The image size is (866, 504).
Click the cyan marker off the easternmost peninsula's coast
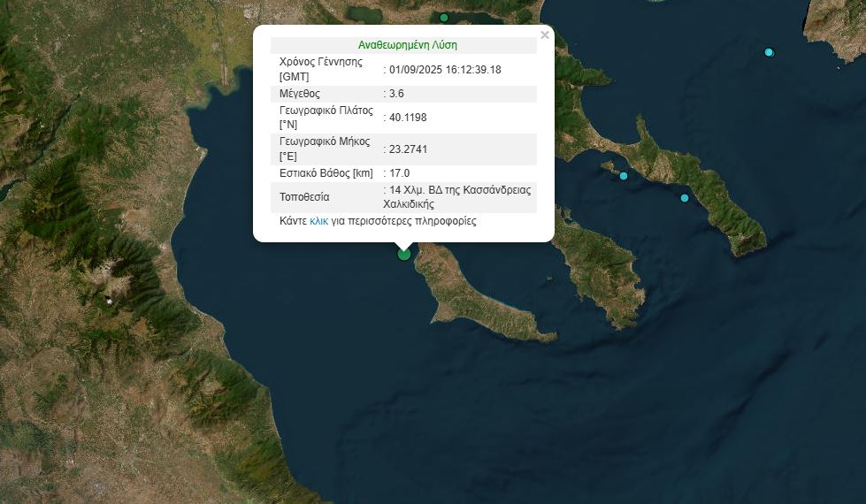(684, 198)
